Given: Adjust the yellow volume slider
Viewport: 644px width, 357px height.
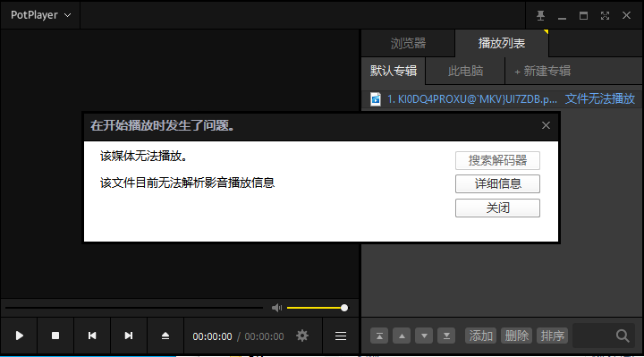Looking at the screenshot, I should 318,308.
